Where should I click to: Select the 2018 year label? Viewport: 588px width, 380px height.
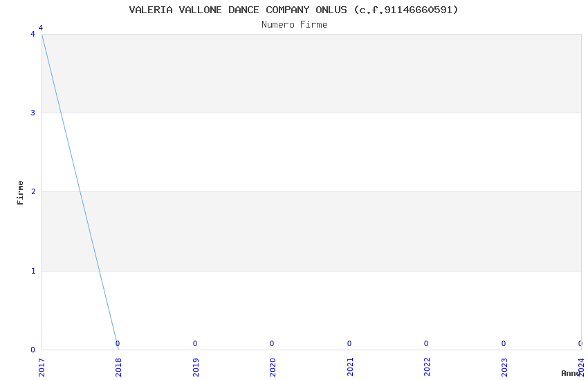click(118, 368)
